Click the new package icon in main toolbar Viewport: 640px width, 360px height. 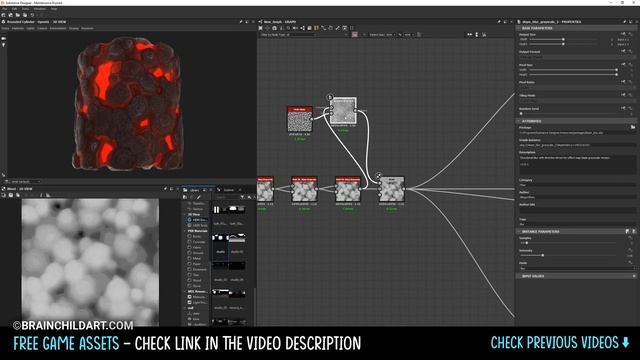pyautogui.click(x=4, y=15)
